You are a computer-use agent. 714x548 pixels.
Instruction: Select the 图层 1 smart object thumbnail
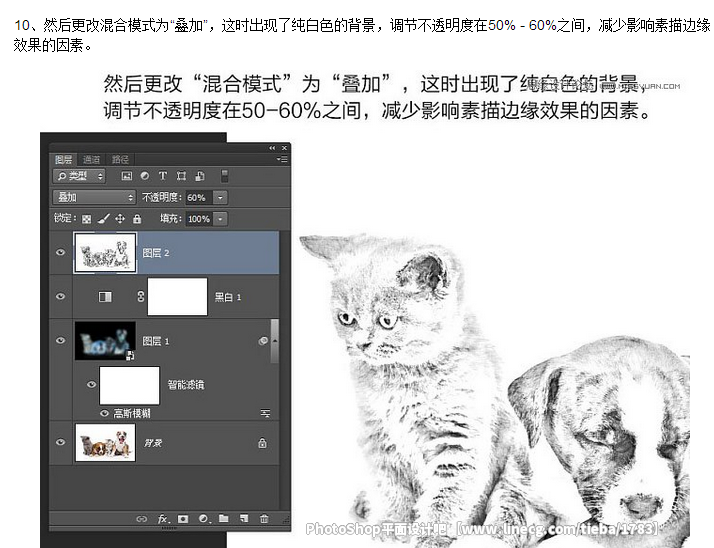pos(105,341)
